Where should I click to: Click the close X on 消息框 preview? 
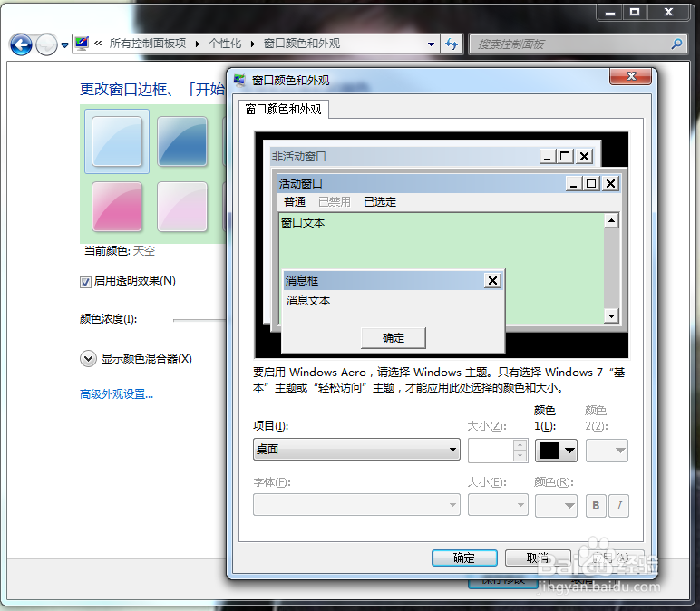pyautogui.click(x=492, y=281)
